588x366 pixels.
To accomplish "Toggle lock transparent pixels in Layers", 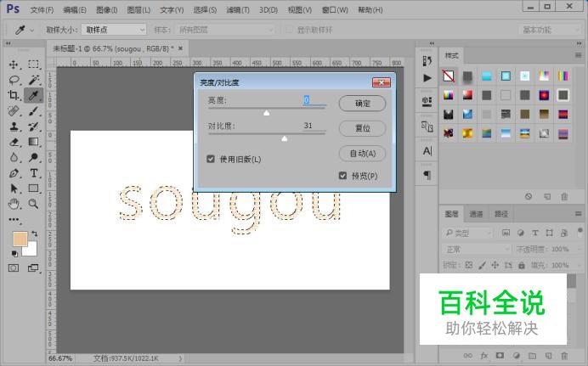I will pos(469,265).
